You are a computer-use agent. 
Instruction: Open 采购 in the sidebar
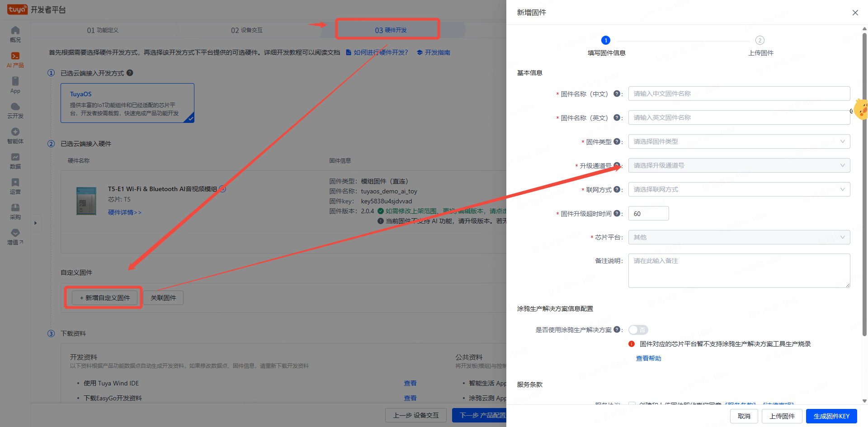pos(15,211)
